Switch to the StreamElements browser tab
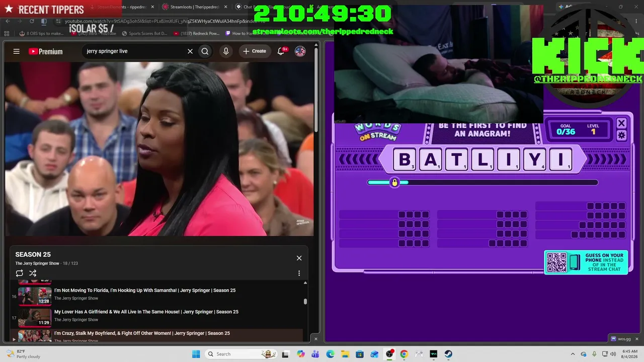The image size is (644, 362). (x=118, y=7)
